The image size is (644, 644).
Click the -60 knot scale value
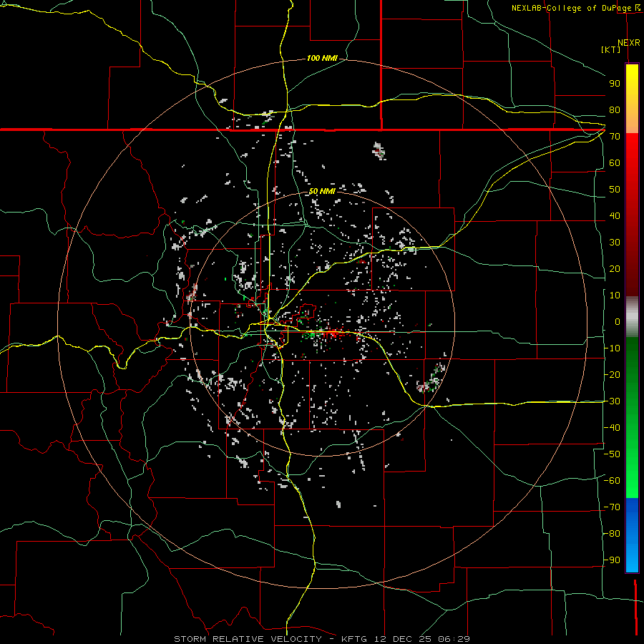(612, 481)
